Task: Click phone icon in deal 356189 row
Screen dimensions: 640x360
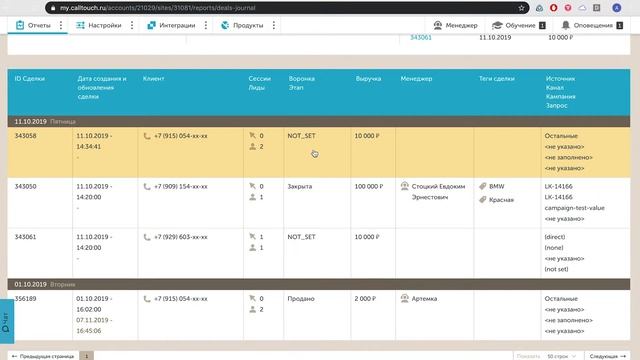Action: pyautogui.click(x=147, y=299)
